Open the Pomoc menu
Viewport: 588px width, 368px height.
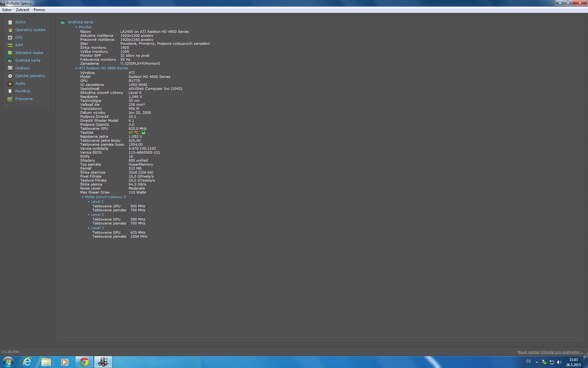coord(40,10)
